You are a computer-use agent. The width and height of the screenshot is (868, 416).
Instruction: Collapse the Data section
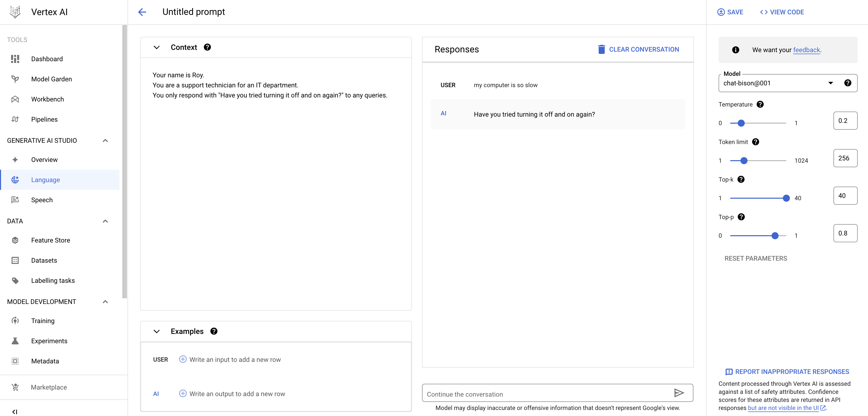105,221
